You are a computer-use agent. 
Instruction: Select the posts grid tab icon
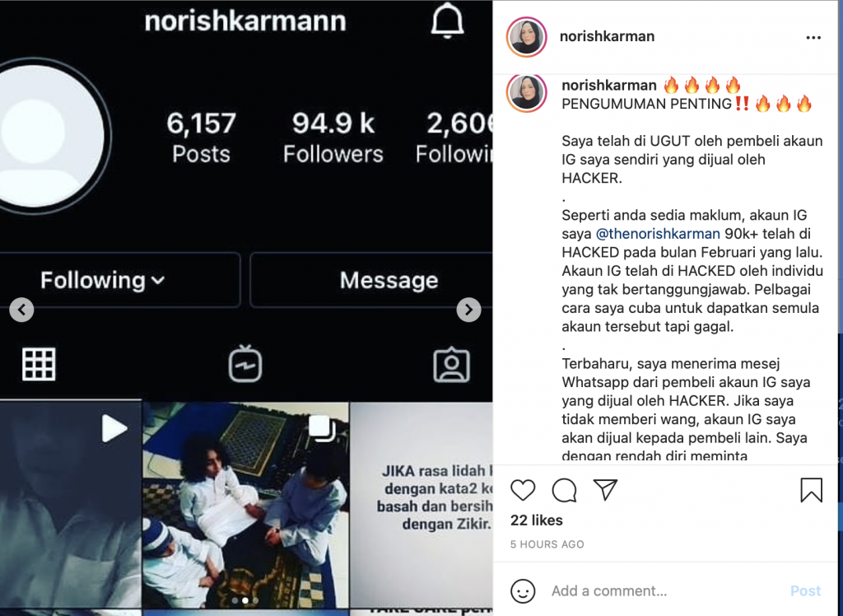coord(39,364)
